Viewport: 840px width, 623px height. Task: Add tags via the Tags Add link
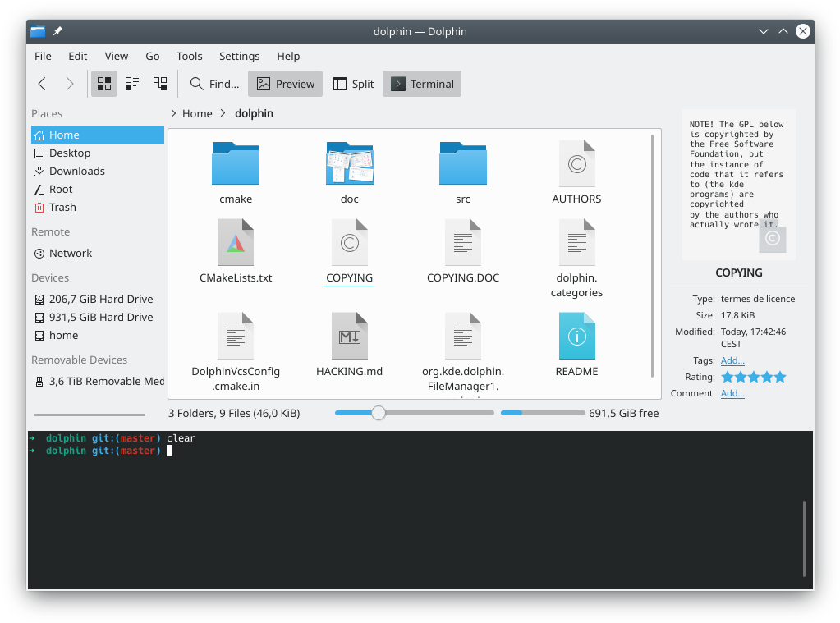[x=732, y=360]
